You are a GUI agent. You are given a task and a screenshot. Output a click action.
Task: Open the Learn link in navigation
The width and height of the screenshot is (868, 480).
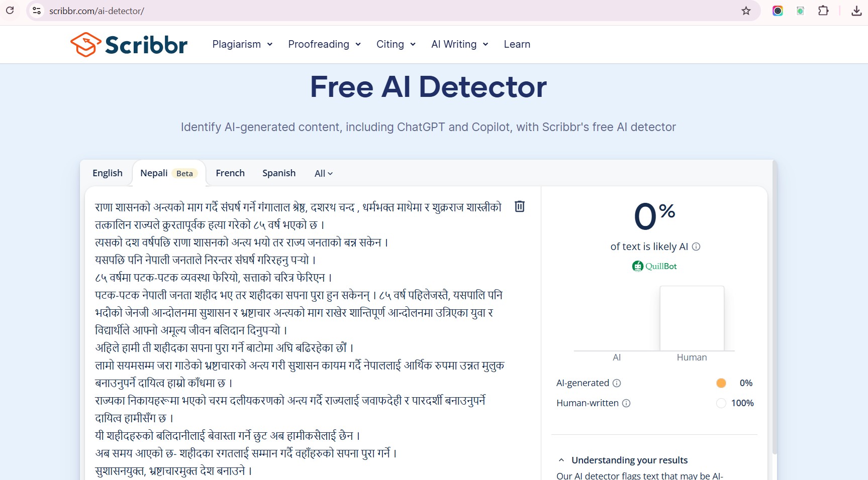(x=517, y=44)
